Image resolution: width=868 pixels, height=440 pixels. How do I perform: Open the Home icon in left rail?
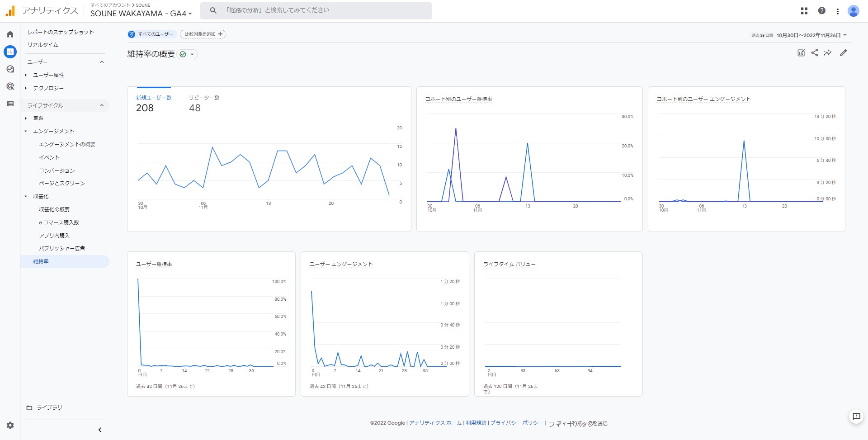pyautogui.click(x=10, y=34)
